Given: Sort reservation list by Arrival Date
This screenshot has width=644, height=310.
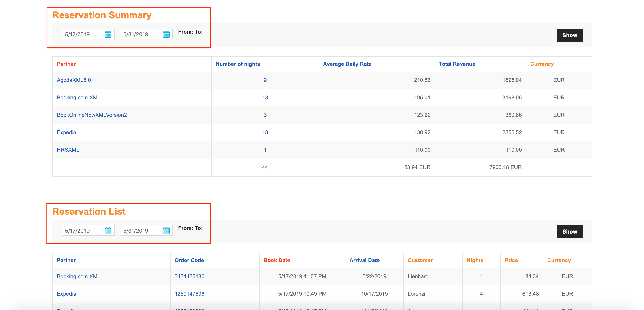Looking at the screenshot, I should tap(364, 260).
